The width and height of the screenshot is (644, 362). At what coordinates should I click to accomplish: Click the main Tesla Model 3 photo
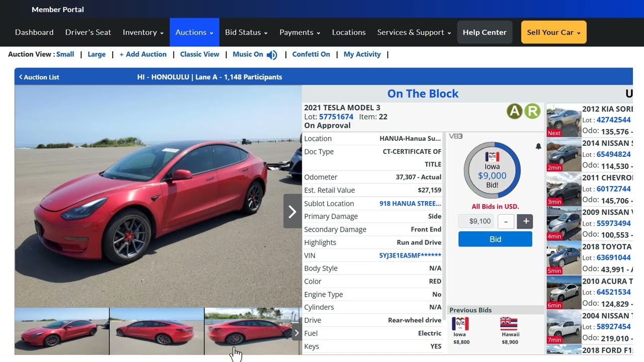(158, 196)
